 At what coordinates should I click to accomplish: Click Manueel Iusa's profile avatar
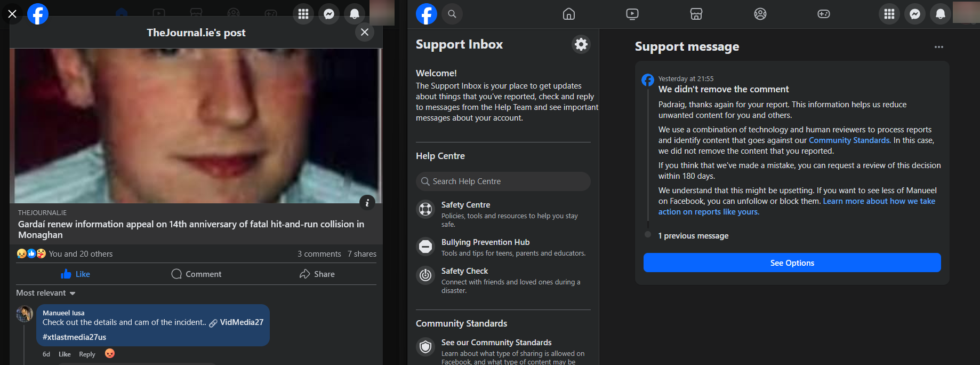click(x=25, y=314)
